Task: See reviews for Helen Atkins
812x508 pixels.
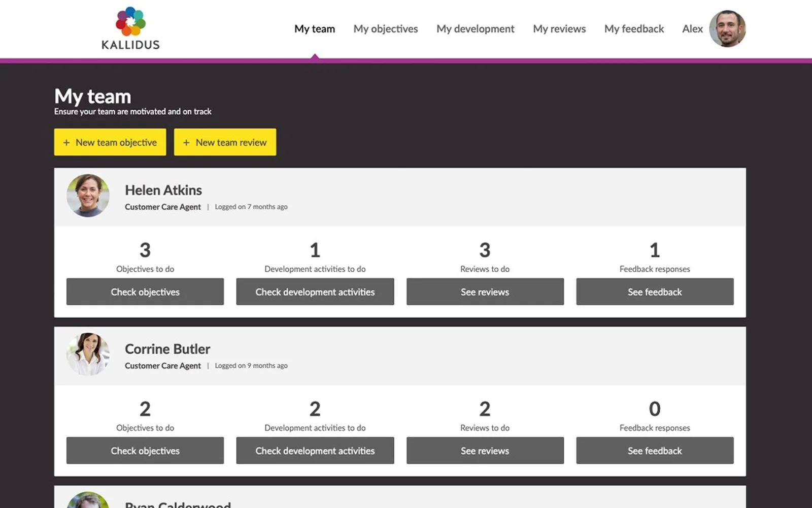Action: pyautogui.click(x=485, y=292)
